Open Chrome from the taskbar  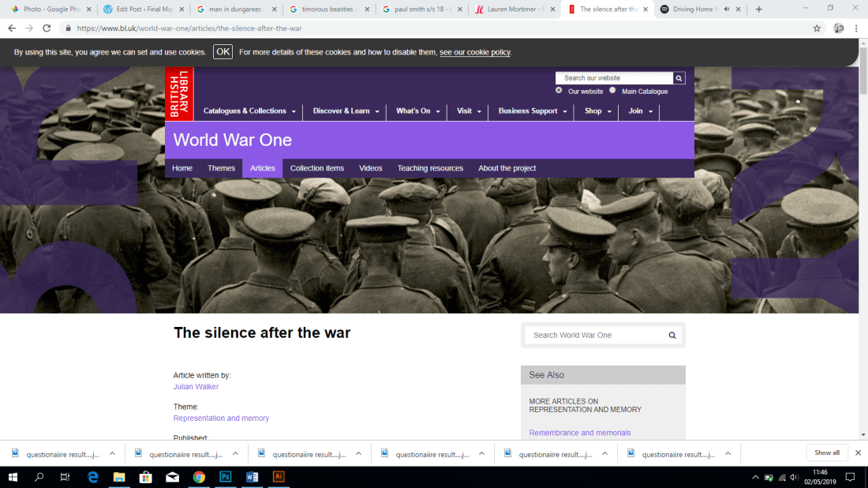[x=199, y=477]
